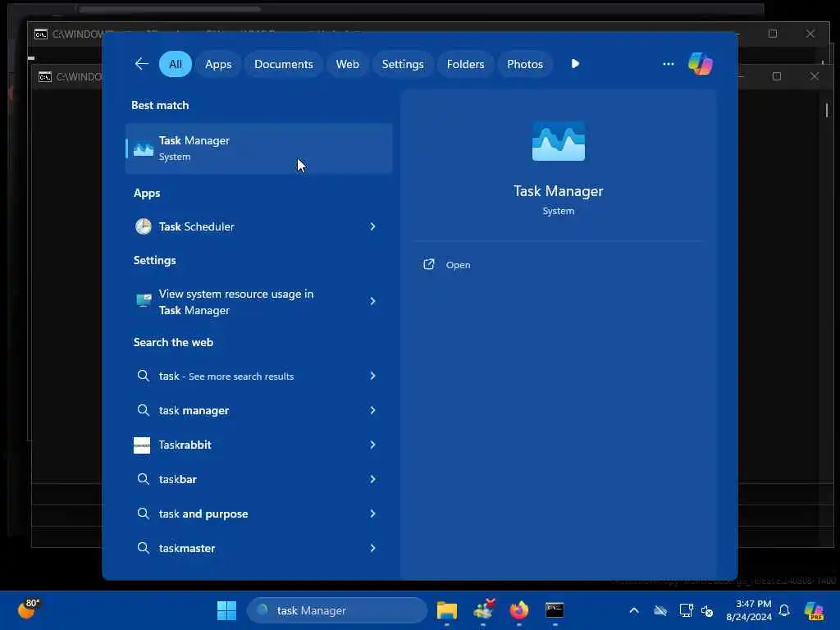The height and width of the screenshot is (630, 840).
Task: Select the All filter tab
Action: point(176,64)
